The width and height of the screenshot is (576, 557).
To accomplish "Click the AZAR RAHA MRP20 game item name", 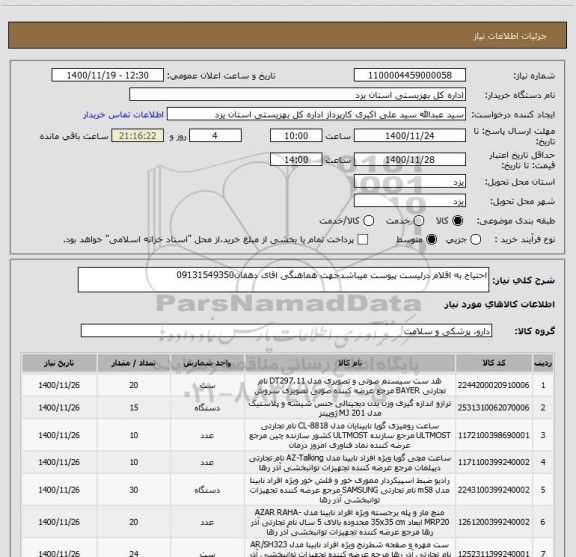I will [x=350, y=522].
